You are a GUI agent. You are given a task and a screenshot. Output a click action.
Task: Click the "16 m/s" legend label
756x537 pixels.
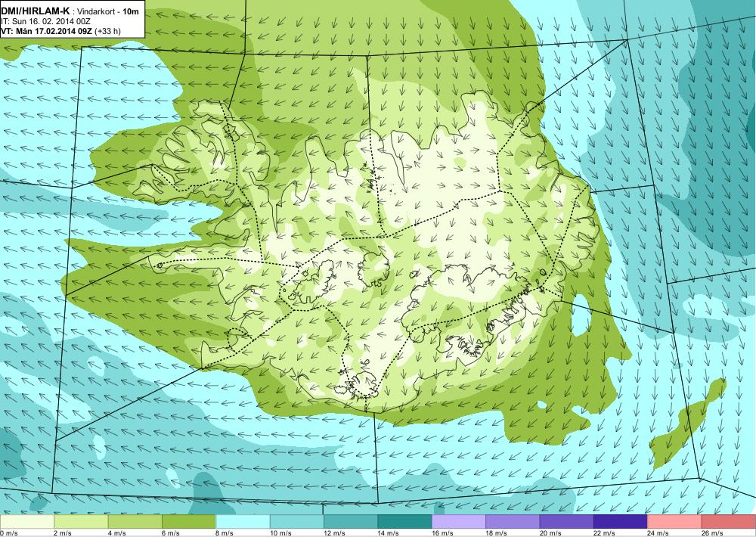click(442, 533)
